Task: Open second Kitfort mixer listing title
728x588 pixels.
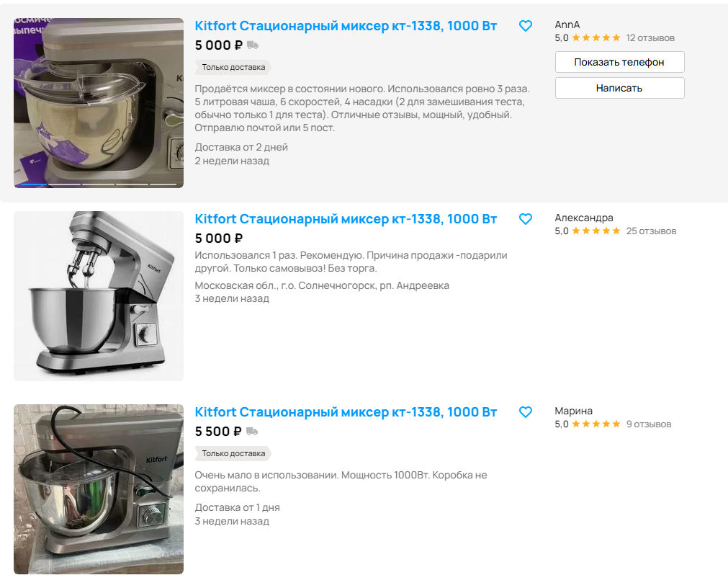Action: point(346,219)
